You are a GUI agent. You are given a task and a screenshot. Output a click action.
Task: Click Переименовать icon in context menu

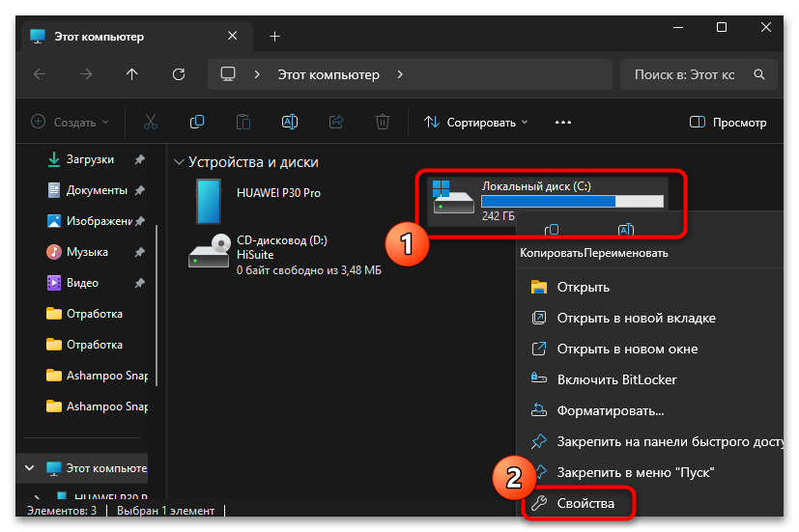click(626, 230)
